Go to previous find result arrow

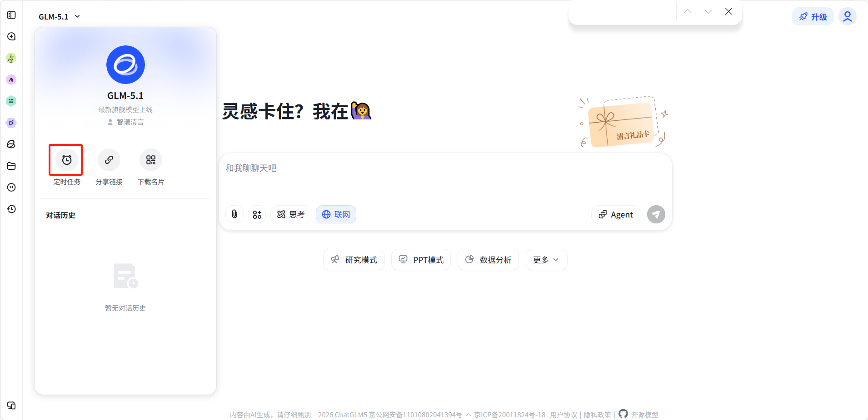coord(688,11)
